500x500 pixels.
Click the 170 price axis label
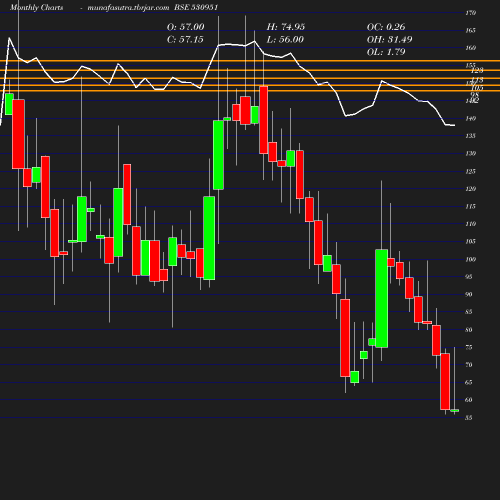(x=470, y=13)
